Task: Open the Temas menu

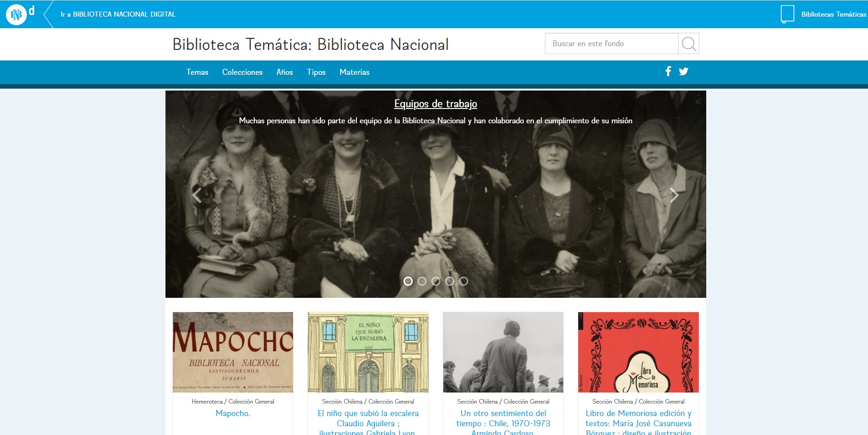Action: click(197, 72)
